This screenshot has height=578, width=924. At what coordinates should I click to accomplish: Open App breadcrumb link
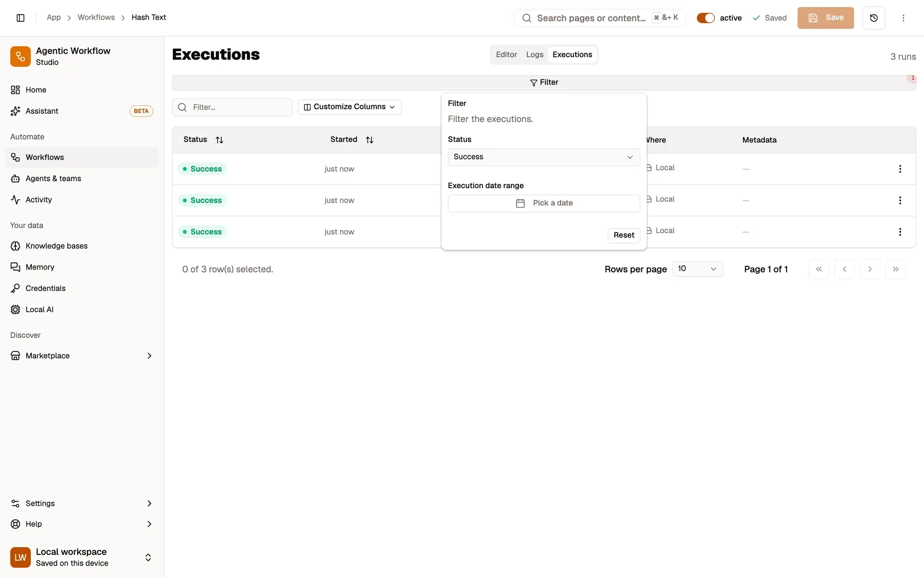(x=54, y=18)
